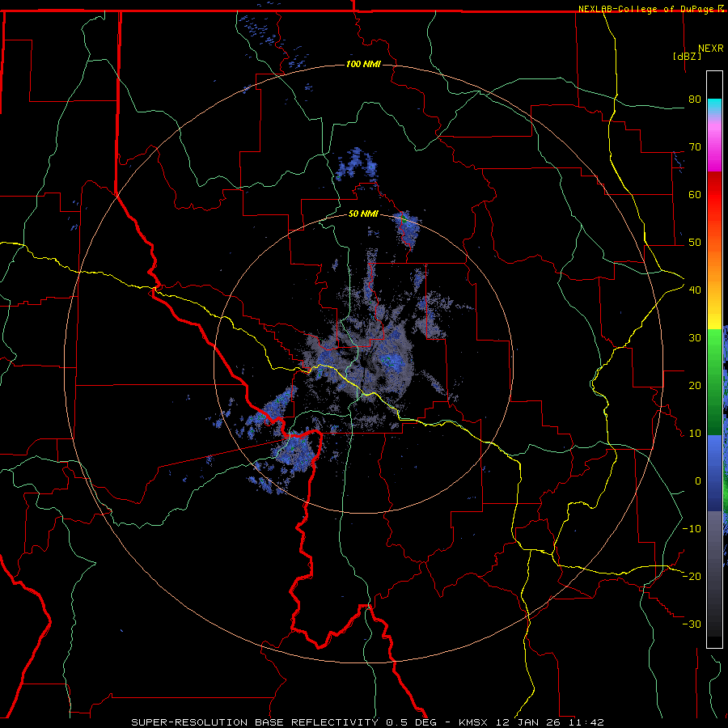
Task: Click the 50 value on the color scale
Action: pyautogui.click(x=695, y=243)
